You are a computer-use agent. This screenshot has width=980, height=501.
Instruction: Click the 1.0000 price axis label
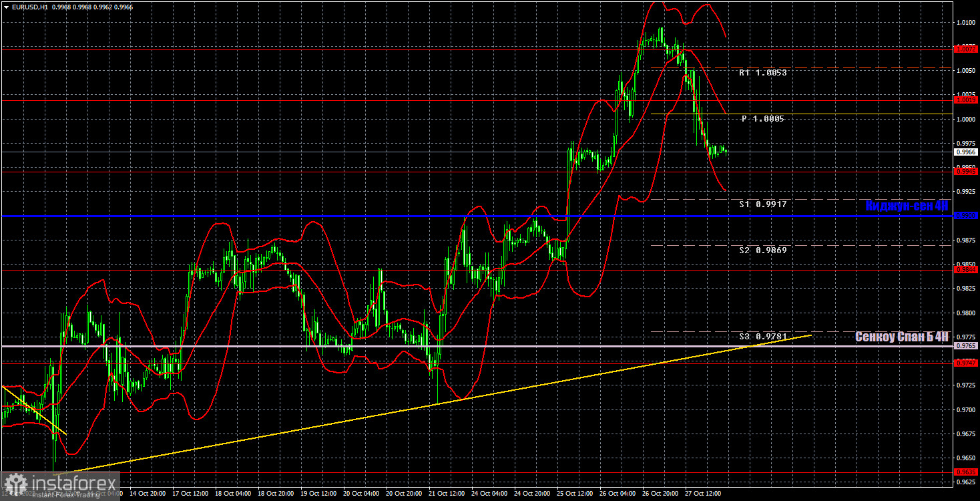(966, 119)
